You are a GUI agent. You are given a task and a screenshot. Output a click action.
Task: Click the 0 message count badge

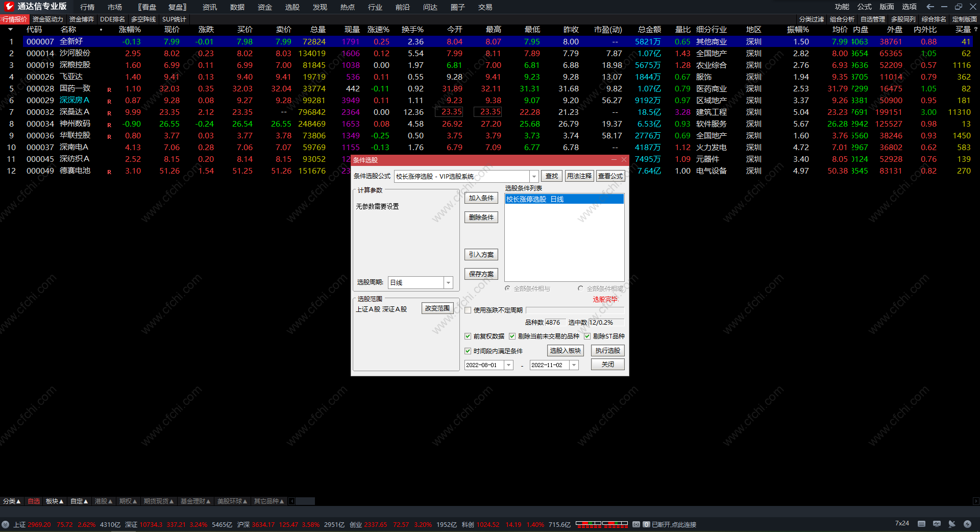[647, 524]
